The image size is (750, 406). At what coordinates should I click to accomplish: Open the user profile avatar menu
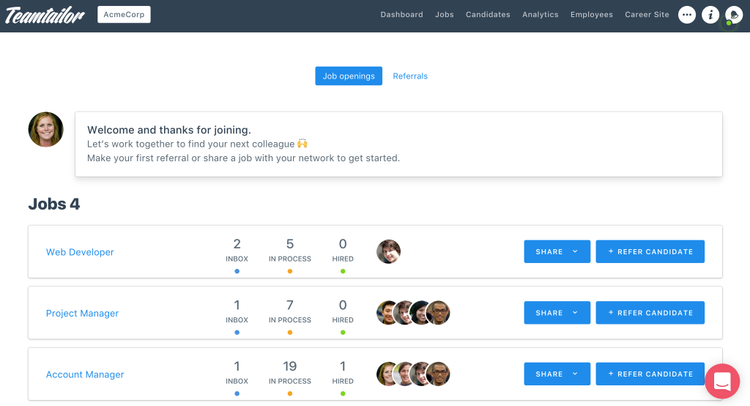[x=734, y=15]
